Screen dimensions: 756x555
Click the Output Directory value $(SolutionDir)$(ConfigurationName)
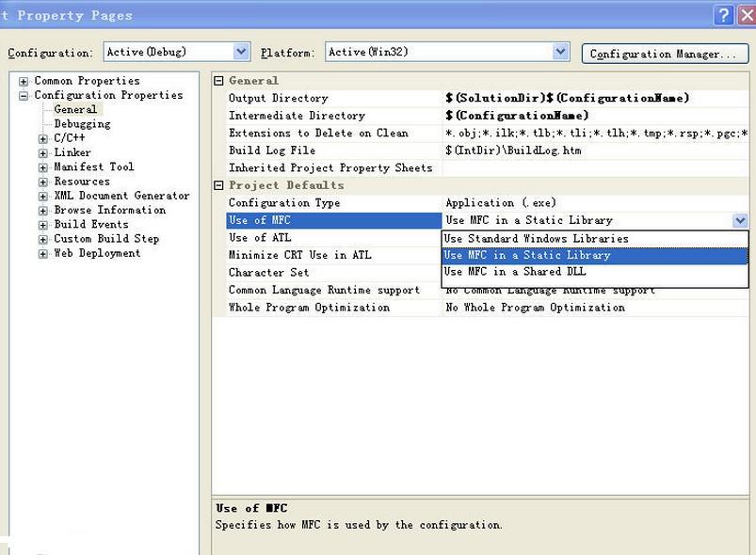click(x=568, y=98)
